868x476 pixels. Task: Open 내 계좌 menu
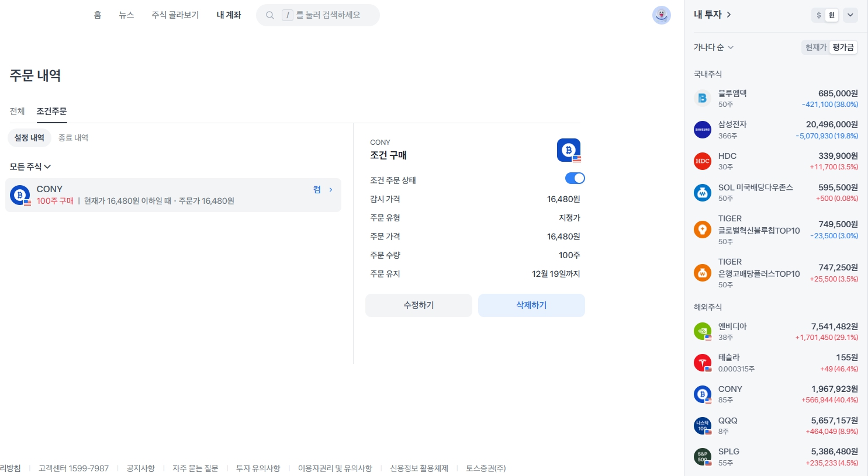[229, 15]
